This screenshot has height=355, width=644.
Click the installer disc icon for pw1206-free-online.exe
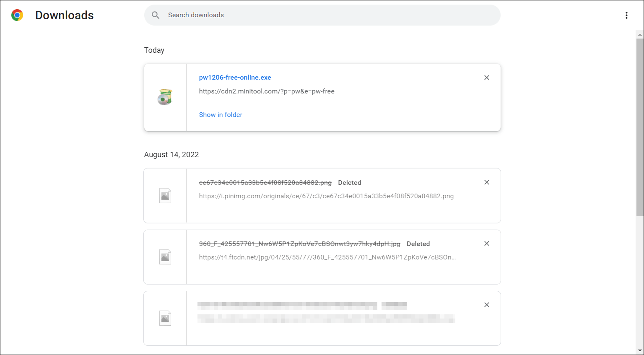(165, 97)
